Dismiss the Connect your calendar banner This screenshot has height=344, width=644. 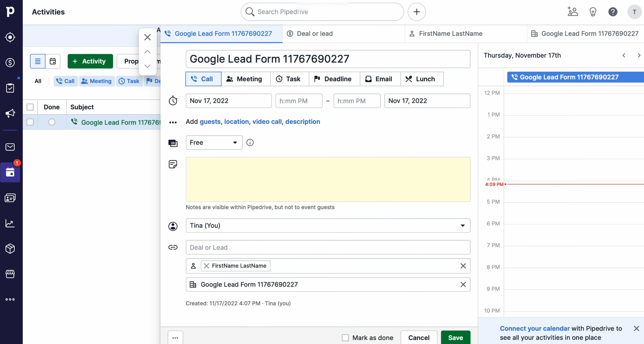pyautogui.click(x=637, y=328)
